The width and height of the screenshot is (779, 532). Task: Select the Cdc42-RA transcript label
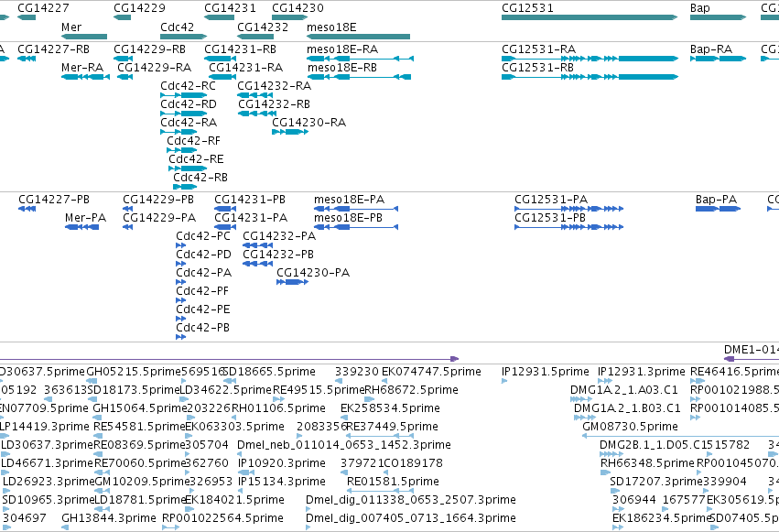click(x=189, y=123)
